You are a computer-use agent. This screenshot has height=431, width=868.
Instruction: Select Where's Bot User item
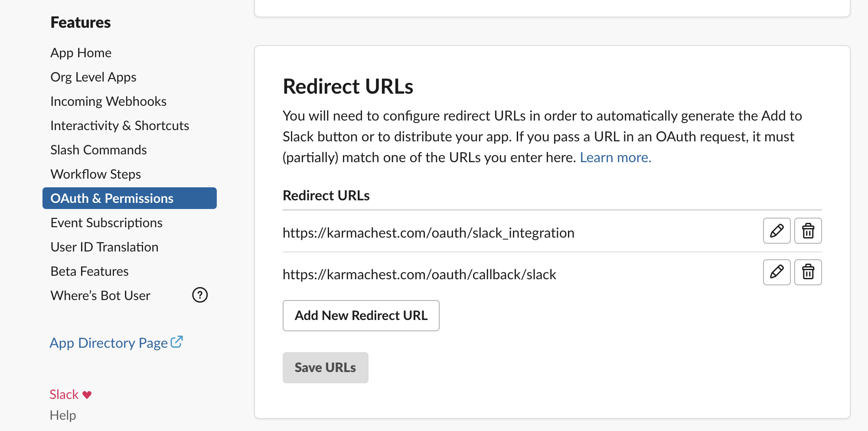coord(100,296)
